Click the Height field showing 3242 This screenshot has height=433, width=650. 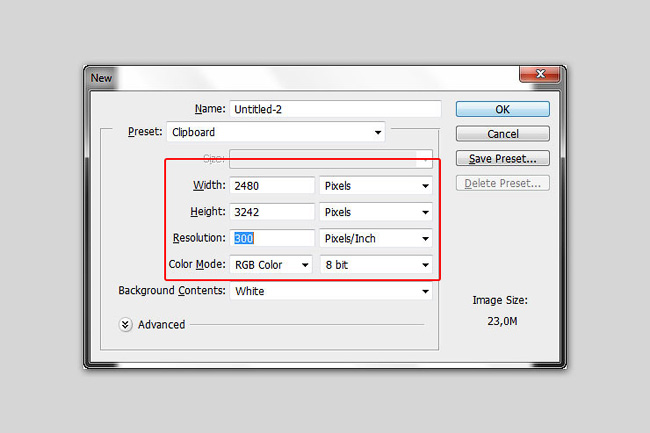pyautogui.click(x=272, y=212)
